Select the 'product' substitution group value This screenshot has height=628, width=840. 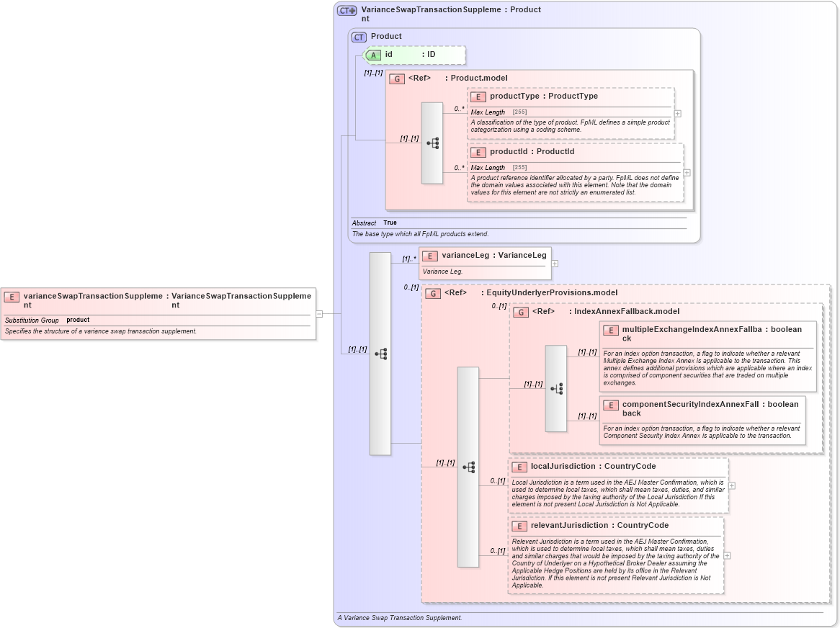coord(79,320)
